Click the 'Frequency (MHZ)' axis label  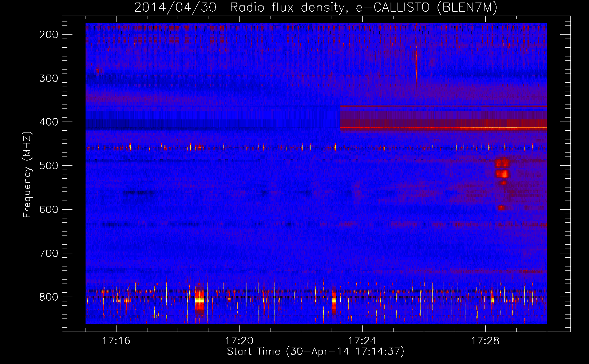coord(27,174)
